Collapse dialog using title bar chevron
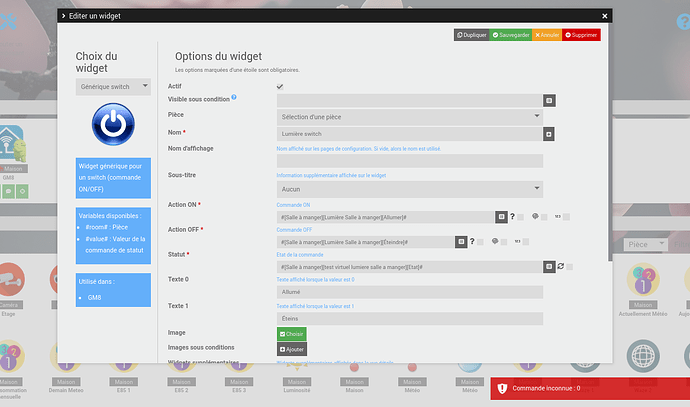Image resolution: width=690 pixels, height=407 pixels. click(63, 16)
